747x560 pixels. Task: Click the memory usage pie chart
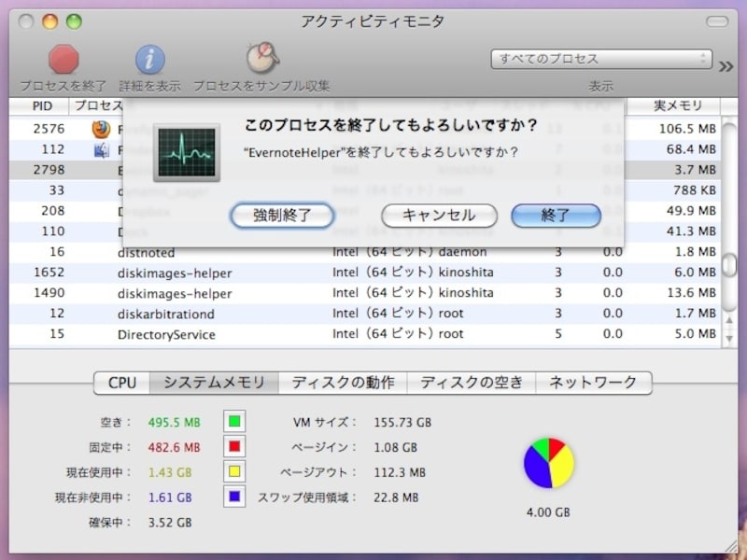(548, 464)
